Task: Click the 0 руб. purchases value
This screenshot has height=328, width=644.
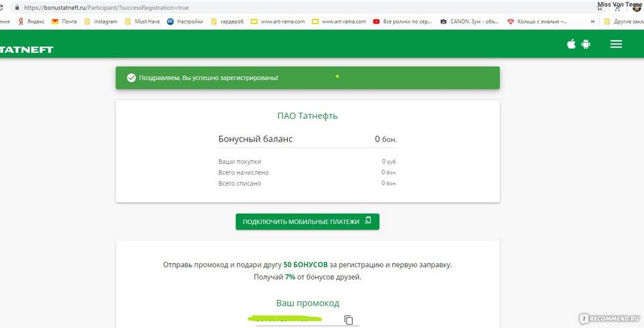Action: coord(389,162)
